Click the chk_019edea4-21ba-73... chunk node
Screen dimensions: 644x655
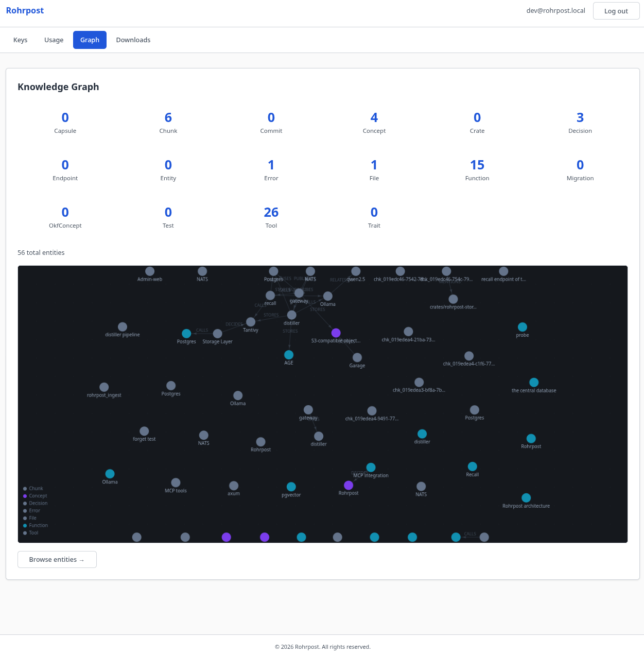(408, 332)
